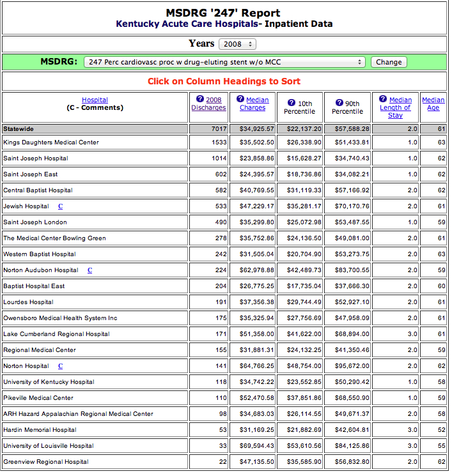452x476 pixels.
Task: Open help icon for 90th Percentile
Action: tap(339, 103)
